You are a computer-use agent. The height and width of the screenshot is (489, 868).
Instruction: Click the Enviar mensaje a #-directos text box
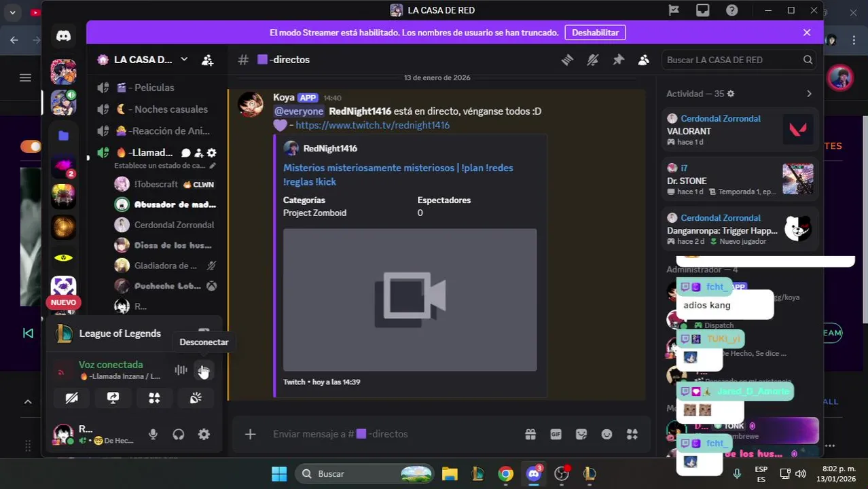pos(394,434)
